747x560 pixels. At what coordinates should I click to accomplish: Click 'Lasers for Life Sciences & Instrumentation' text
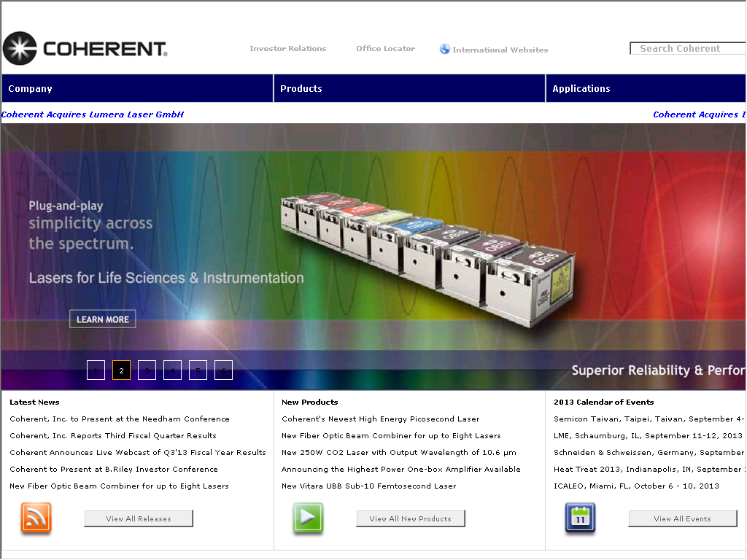pyautogui.click(x=166, y=278)
